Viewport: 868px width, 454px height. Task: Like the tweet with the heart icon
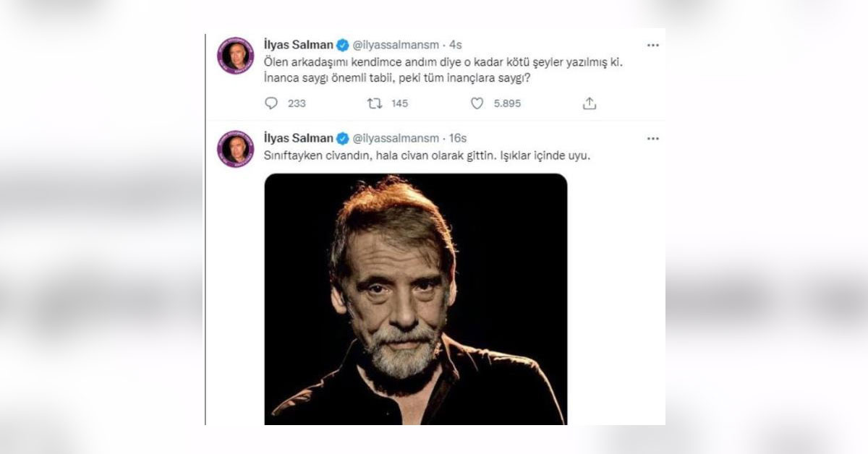pos(477,103)
